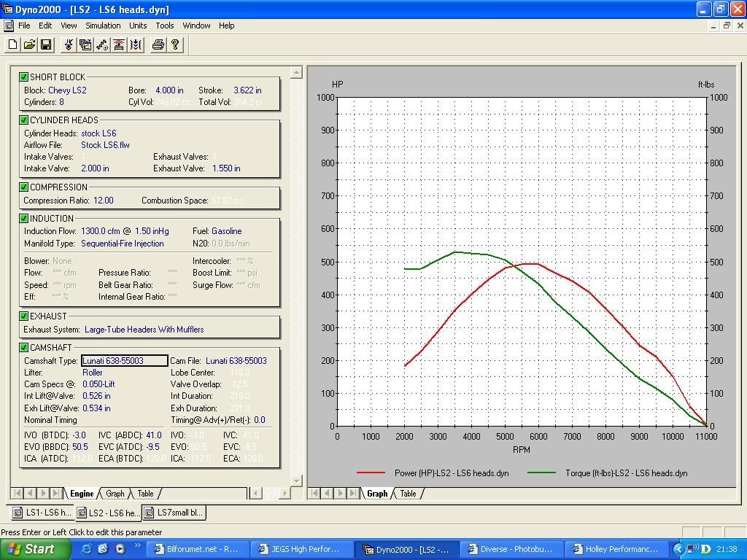Screen dimensions: 747x560
Task: Click the letter D system tray icon
Action: click(x=706, y=549)
